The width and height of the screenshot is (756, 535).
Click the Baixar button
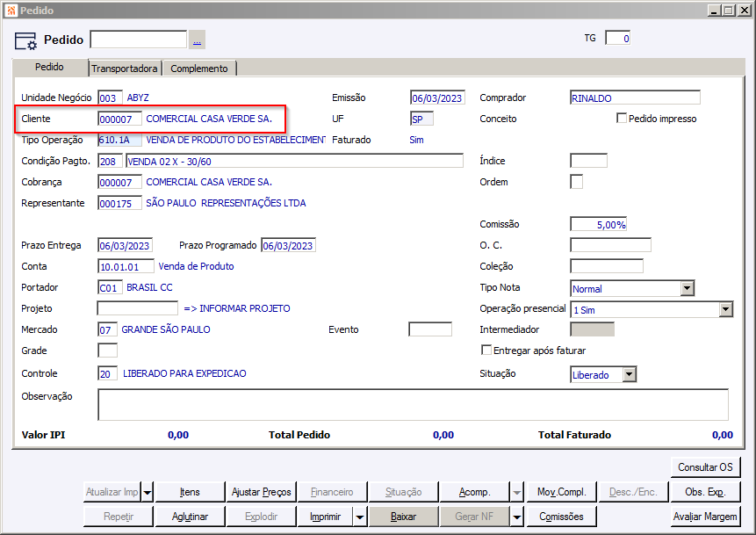pyautogui.click(x=403, y=517)
